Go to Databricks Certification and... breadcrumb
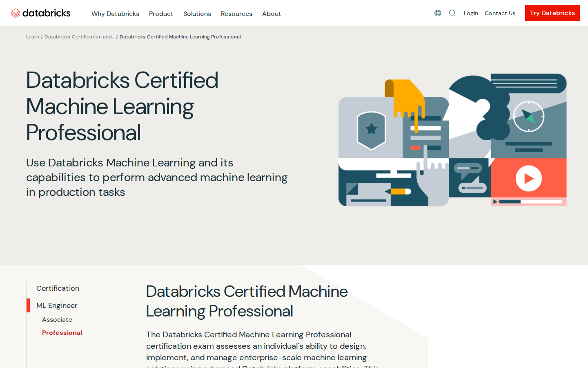588x368 pixels. pyautogui.click(x=79, y=37)
